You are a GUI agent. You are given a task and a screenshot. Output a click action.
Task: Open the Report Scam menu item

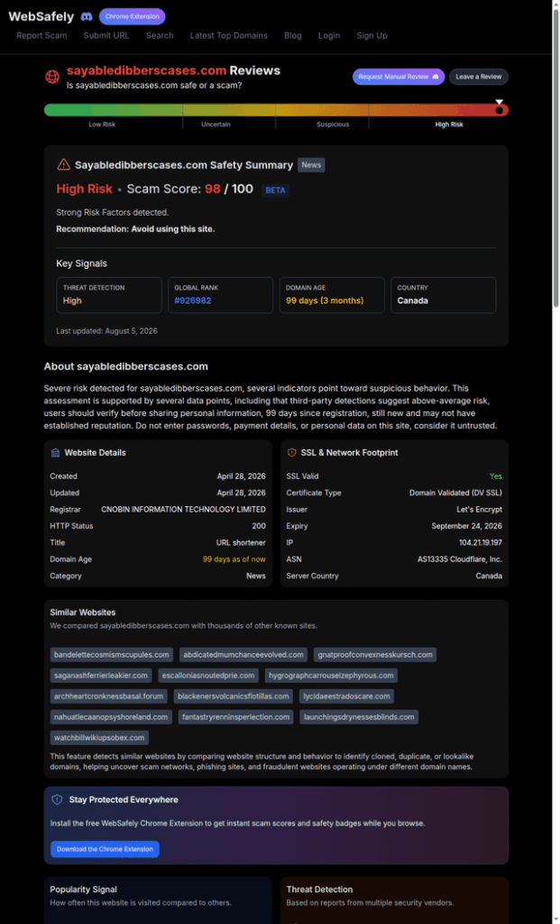tap(41, 35)
